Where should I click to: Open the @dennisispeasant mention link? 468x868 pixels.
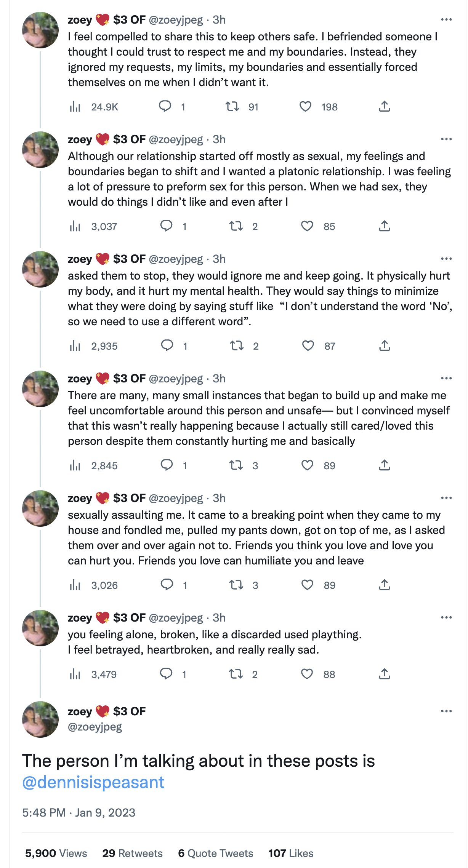[x=93, y=783]
